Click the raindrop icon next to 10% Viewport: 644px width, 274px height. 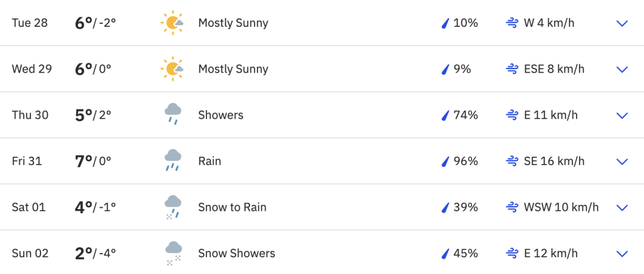(x=445, y=23)
